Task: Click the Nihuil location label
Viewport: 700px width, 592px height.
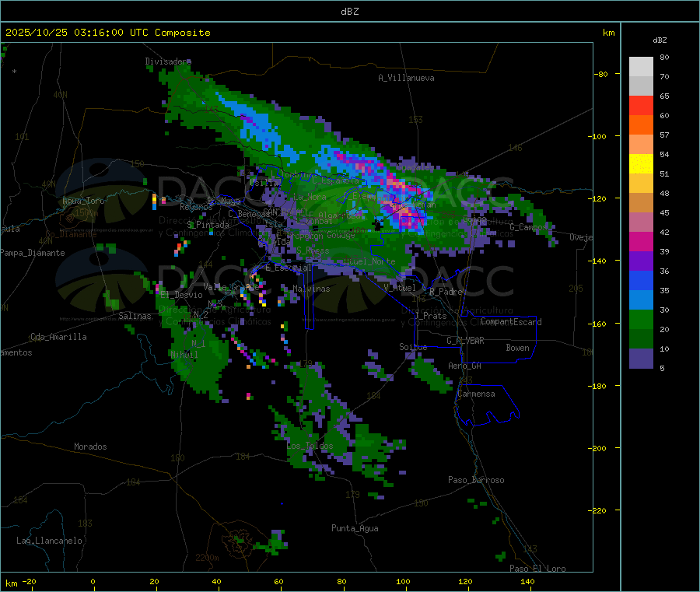Action: click(184, 355)
